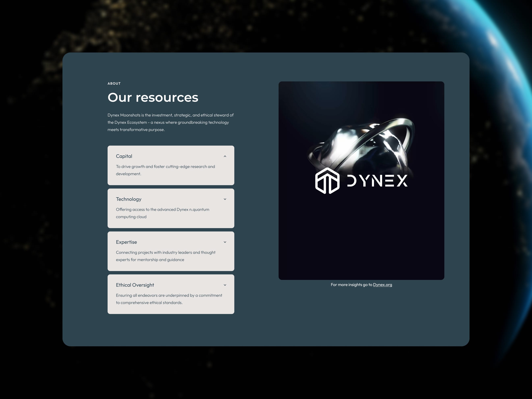Select the Technology accordion title
This screenshot has height=399, width=532.
click(x=128, y=199)
